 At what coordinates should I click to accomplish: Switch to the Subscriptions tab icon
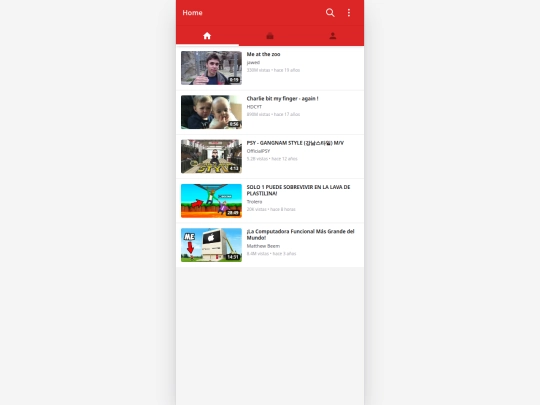270,36
